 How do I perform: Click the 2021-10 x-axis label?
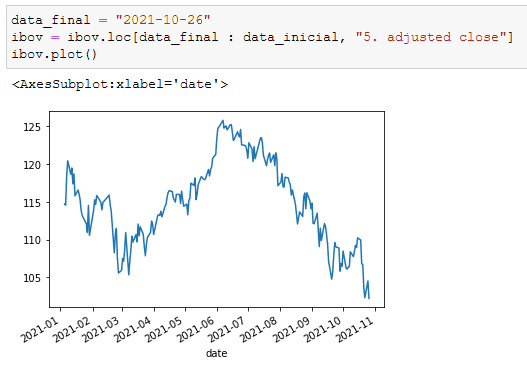[x=323, y=329]
